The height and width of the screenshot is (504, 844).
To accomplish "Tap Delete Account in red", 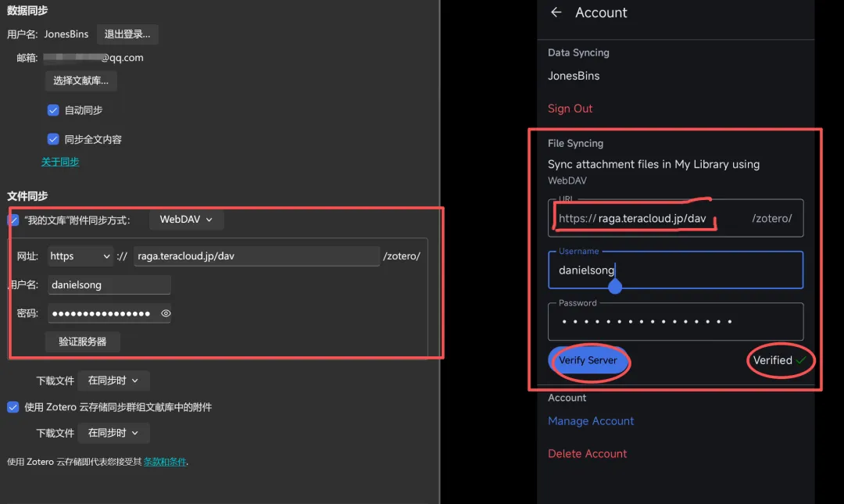I will coord(587,454).
